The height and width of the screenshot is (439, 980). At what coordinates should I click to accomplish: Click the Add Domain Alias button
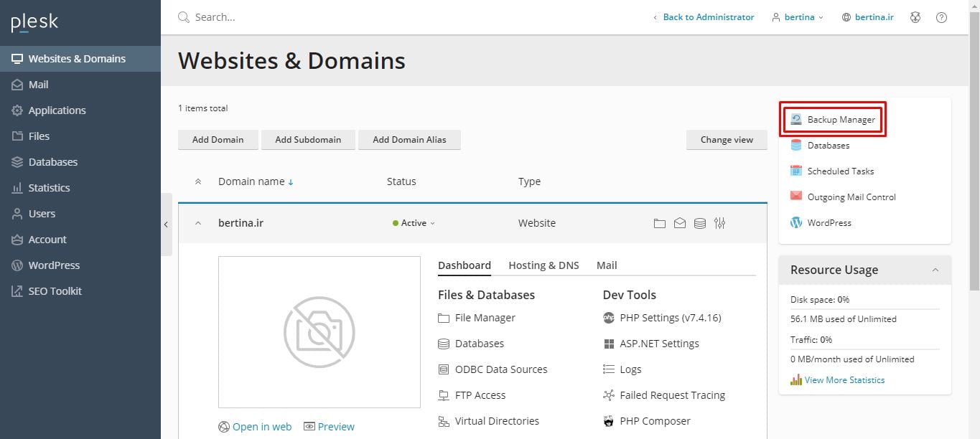409,140
